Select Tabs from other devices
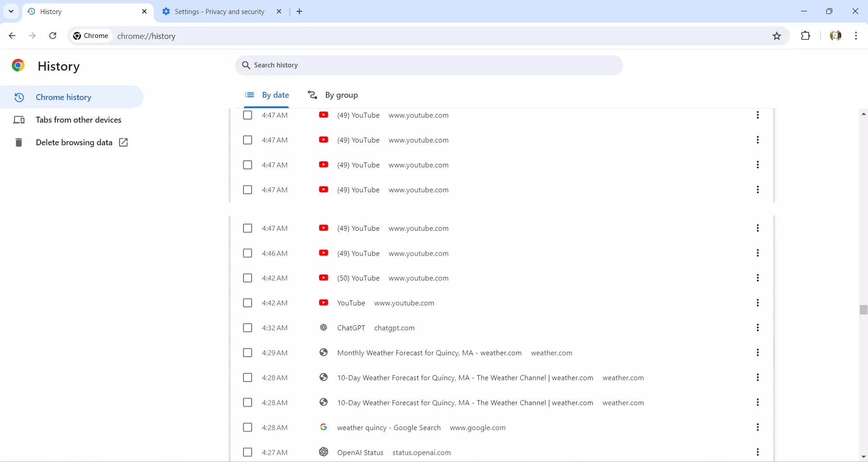 click(79, 119)
